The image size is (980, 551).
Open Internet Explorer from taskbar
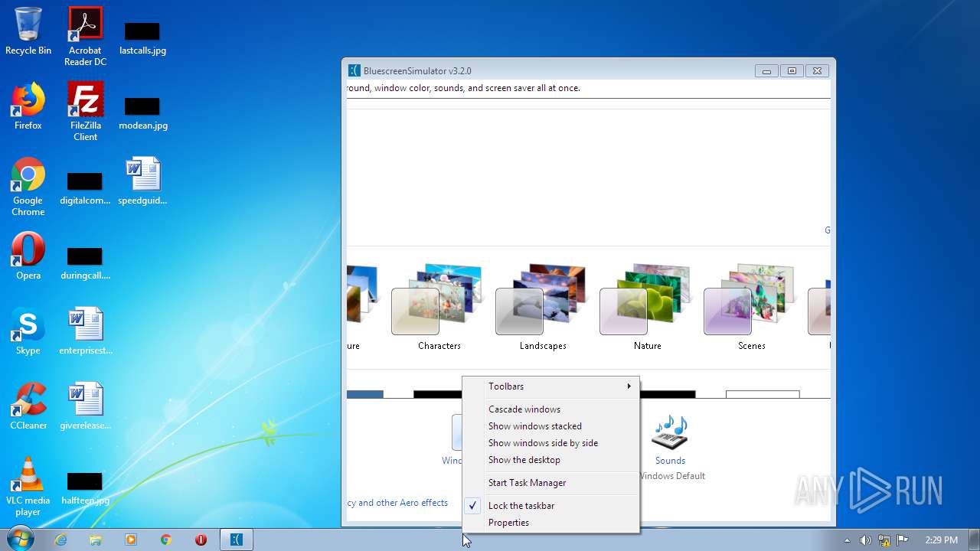click(60, 540)
